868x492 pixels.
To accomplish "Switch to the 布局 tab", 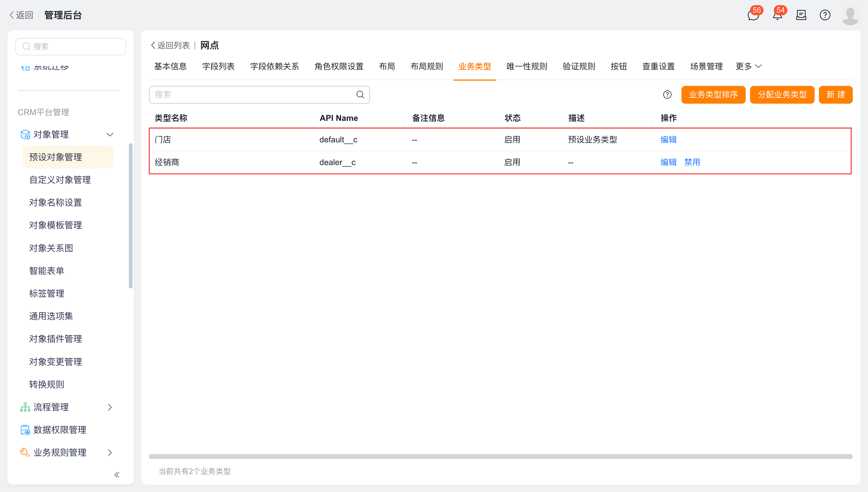I will [x=387, y=66].
